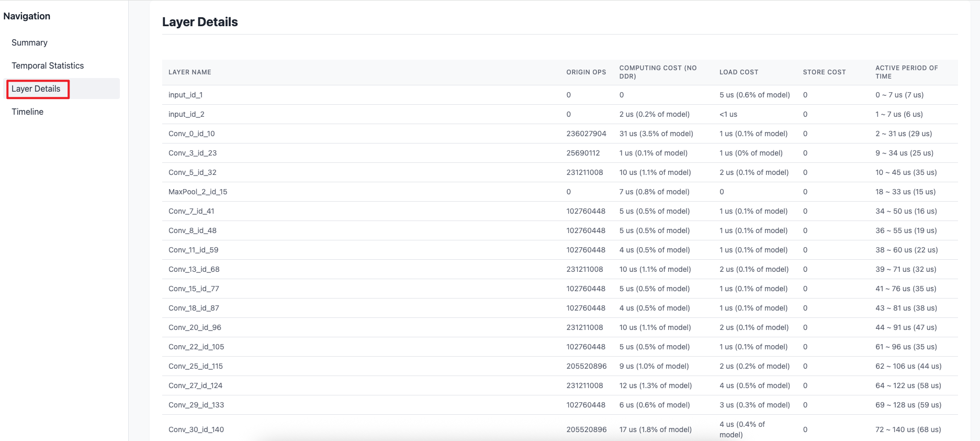Select Layer Details in navigation
Screen dimensions: 980x441
[x=36, y=89]
